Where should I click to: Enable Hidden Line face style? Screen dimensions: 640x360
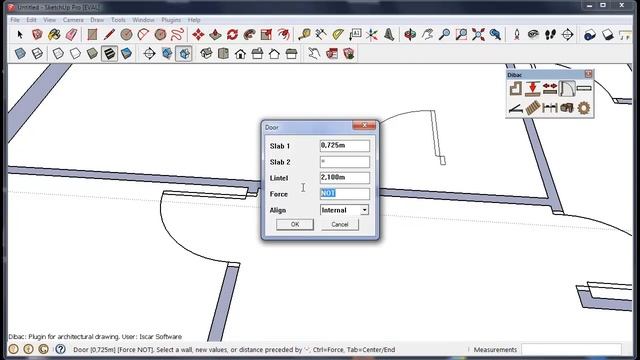click(75, 53)
